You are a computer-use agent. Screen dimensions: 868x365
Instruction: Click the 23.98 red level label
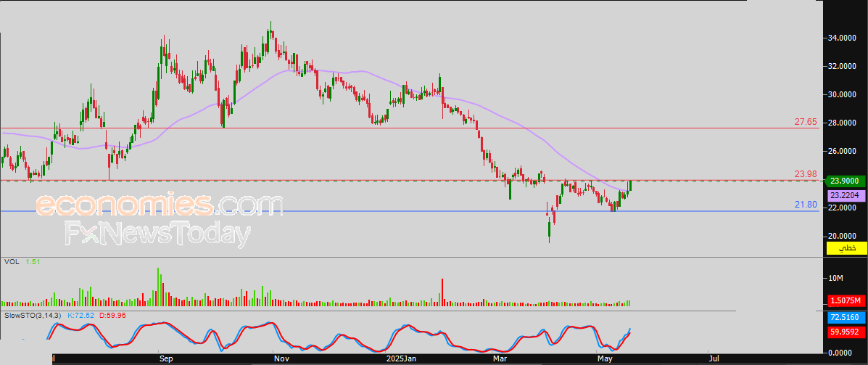click(806, 174)
